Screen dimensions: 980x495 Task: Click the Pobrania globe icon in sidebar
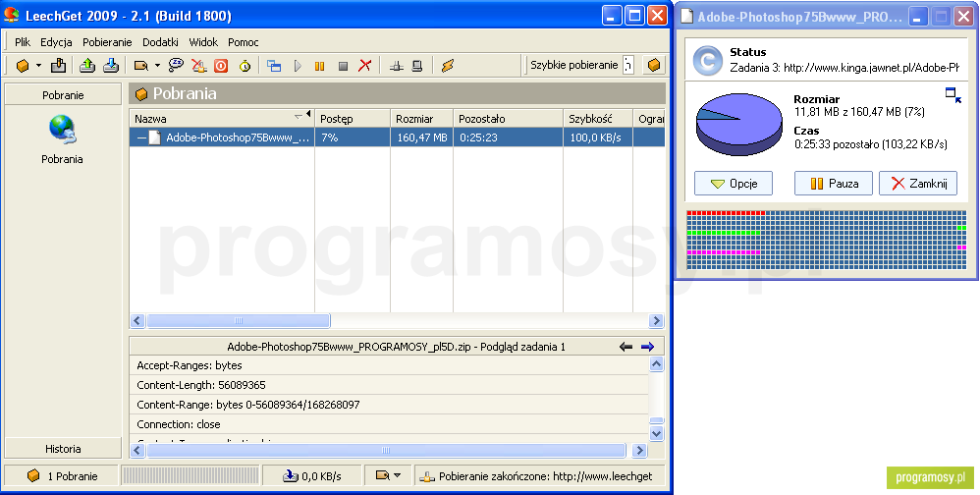[62, 130]
